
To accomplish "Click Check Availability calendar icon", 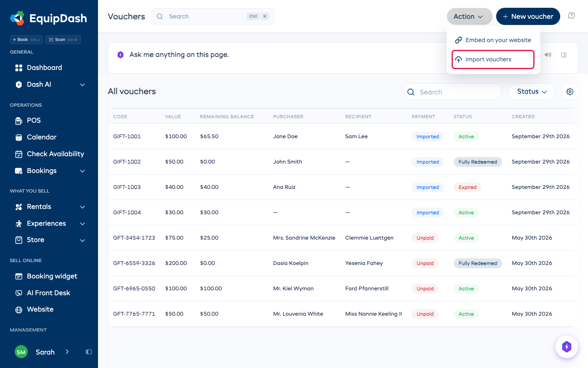I will pyautogui.click(x=19, y=154).
